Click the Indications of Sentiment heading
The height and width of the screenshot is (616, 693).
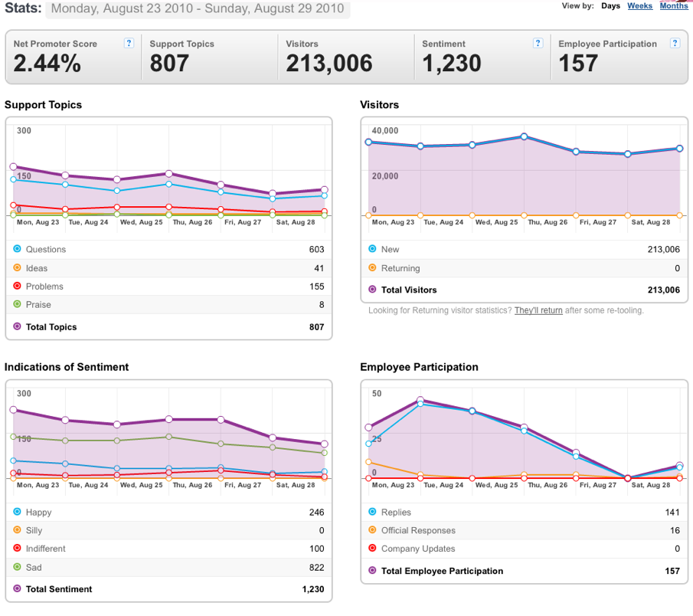(67, 367)
